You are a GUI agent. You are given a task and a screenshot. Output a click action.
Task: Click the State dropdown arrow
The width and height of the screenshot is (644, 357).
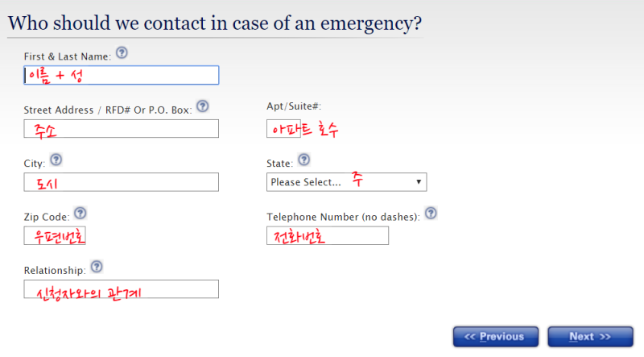click(419, 182)
